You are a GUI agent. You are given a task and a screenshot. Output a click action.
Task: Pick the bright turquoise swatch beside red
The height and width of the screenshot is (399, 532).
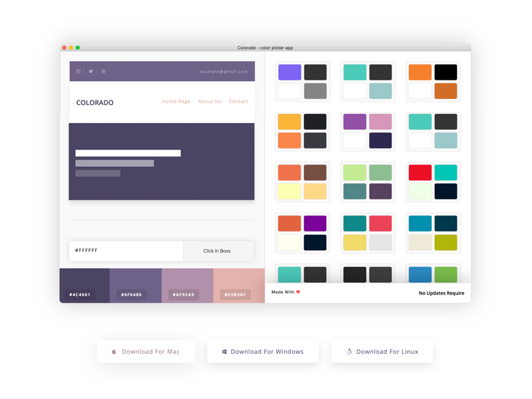446,173
